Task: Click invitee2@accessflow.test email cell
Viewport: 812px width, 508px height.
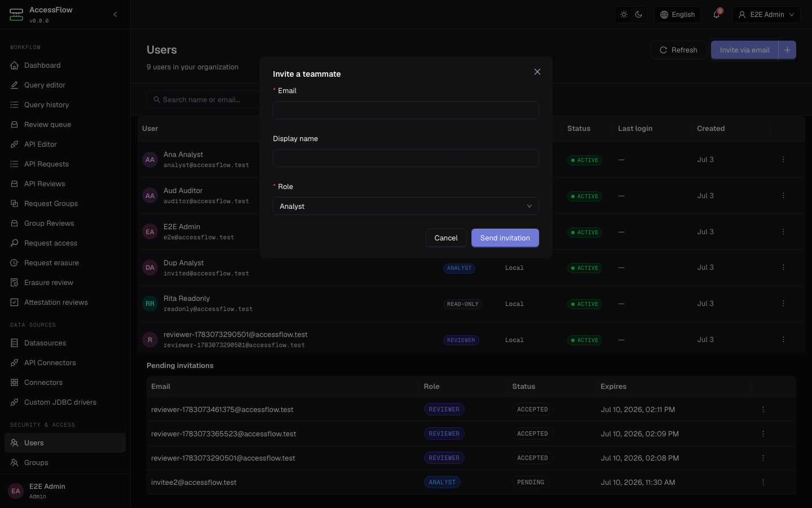Action: pos(194,483)
